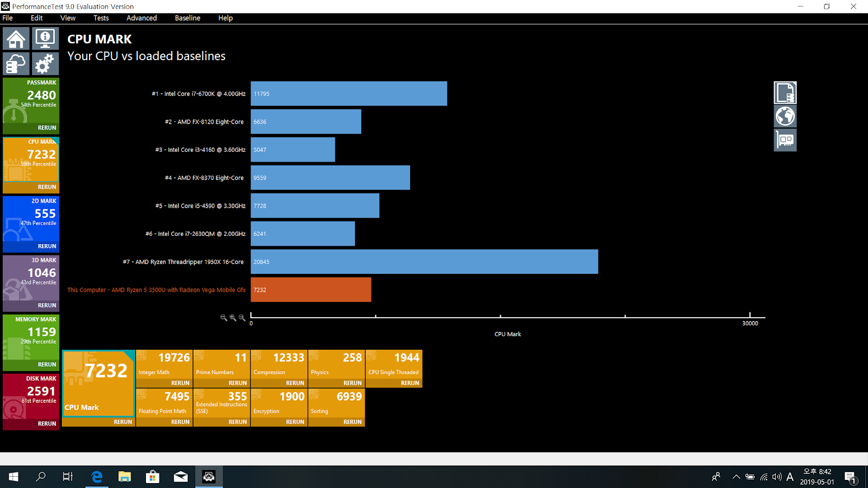Rerun the Memory Mark test

47,364
